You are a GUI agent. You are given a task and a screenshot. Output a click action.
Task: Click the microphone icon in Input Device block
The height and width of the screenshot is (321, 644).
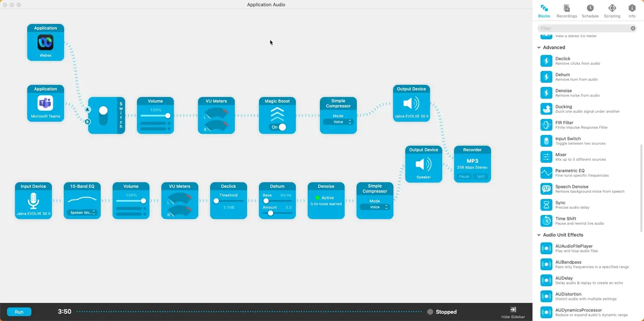tap(33, 200)
